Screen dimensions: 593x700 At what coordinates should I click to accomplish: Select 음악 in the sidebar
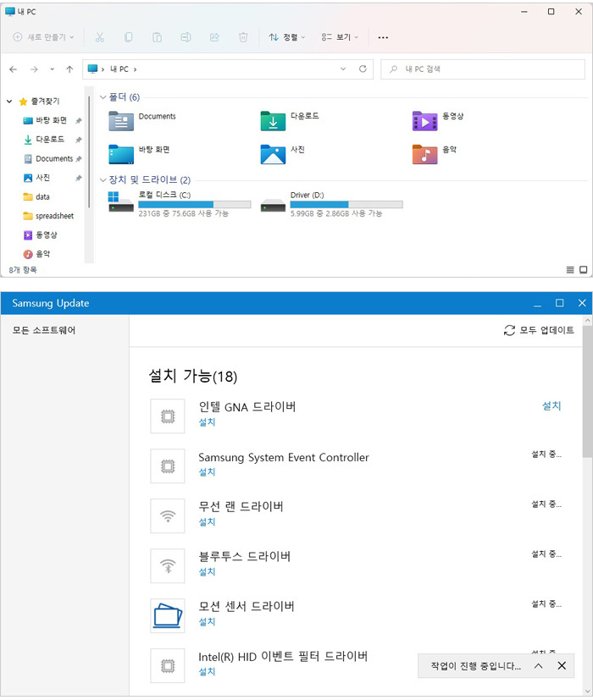point(36,254)
